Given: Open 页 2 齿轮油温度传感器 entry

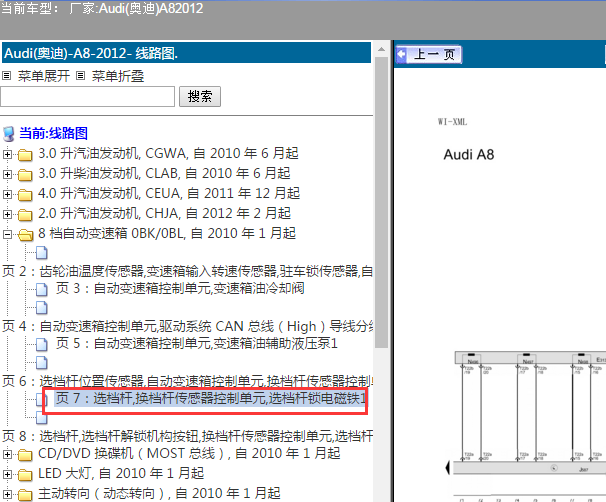Looking at the screenshot, I should pos(187,271).
